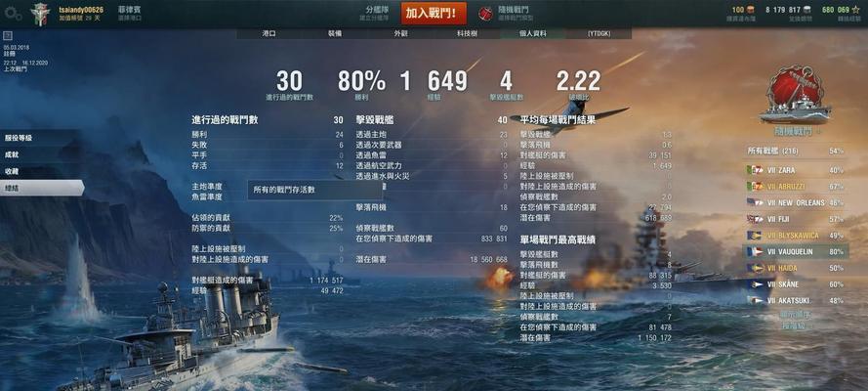Select VII VAUQUELIN in the ship list
This screenshot has height=391, width=868.
pyautogui.click(x=795, y=251)
